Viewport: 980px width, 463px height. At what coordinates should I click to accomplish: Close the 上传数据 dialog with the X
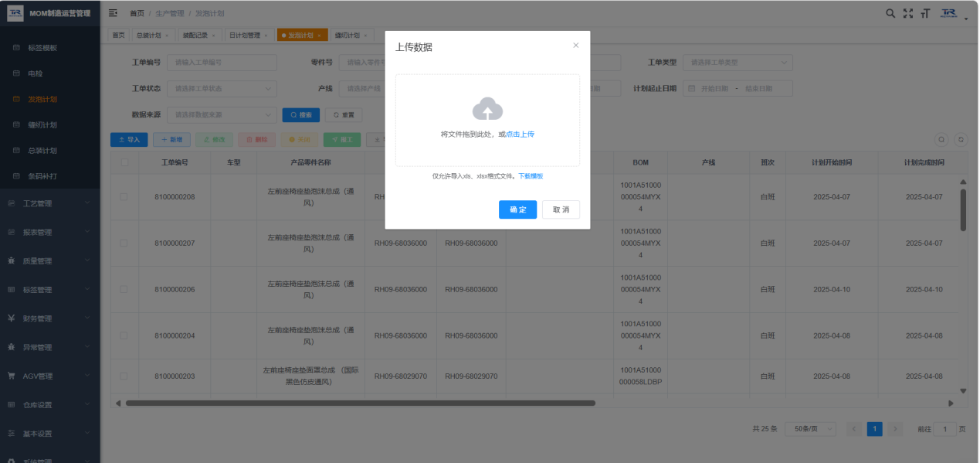(x=575, y=46)
